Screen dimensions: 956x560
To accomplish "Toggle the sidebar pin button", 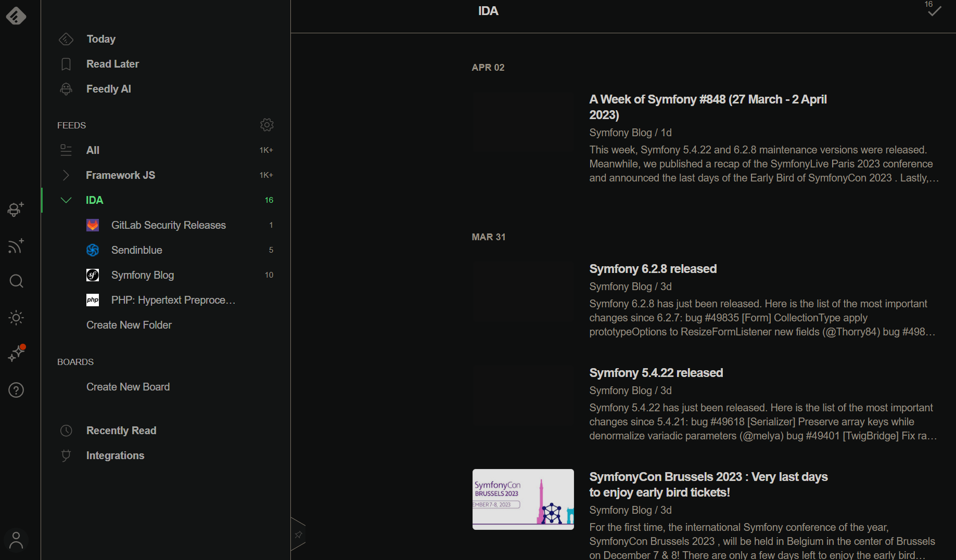I will [298, 535].
